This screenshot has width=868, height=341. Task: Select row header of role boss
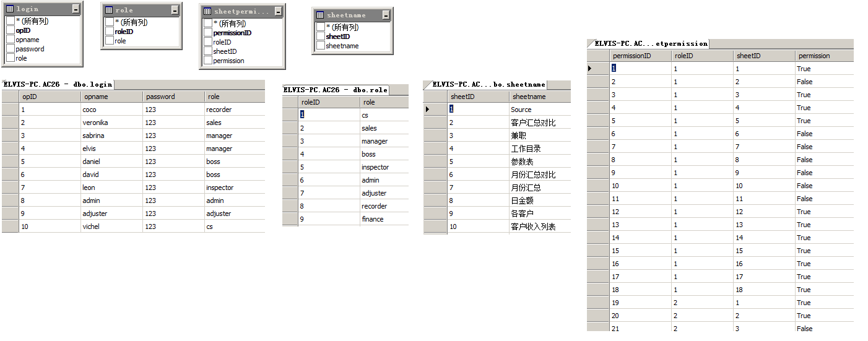290,154
